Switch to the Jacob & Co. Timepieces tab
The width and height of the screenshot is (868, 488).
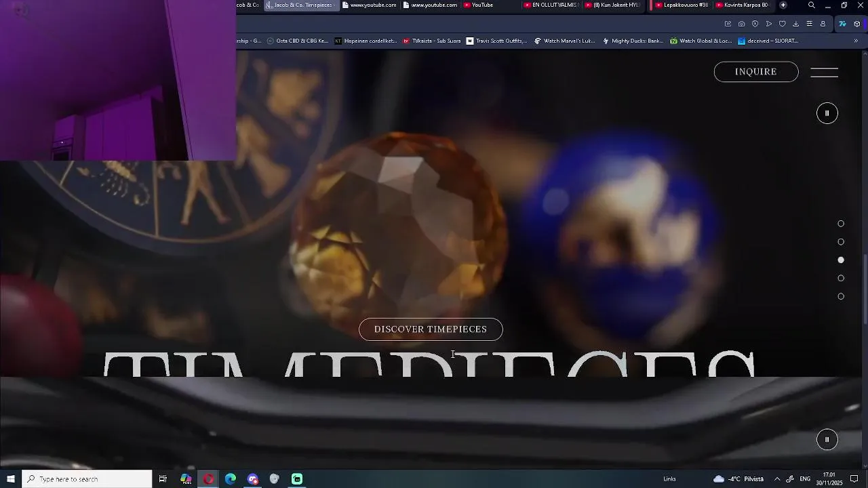pyautogui.click(x=300, y=5)
